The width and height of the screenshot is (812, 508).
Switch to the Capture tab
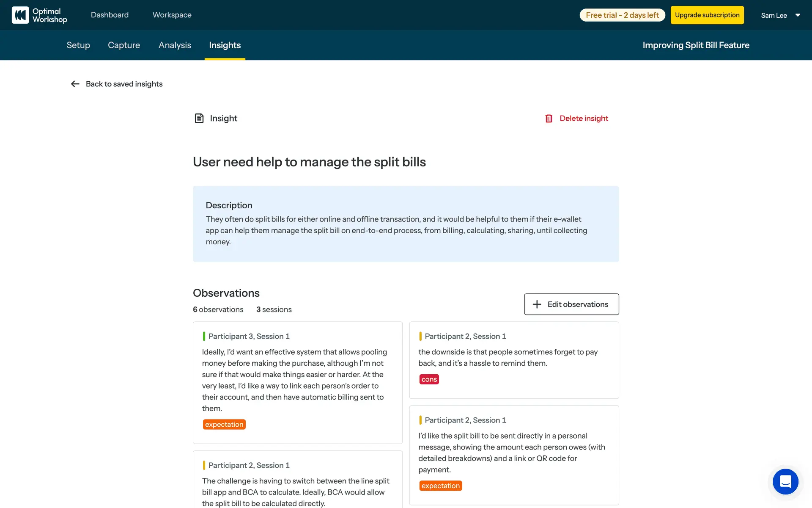[x=124, y=45]
